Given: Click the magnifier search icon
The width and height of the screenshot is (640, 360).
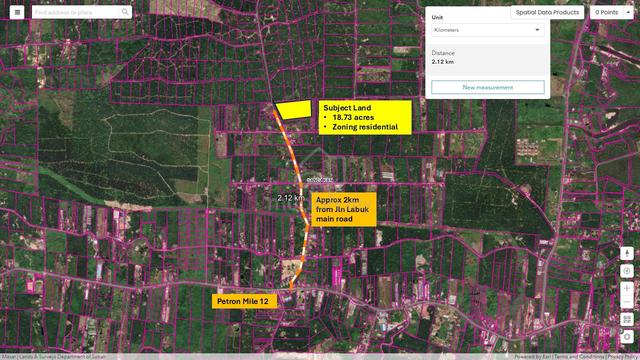Looking at the screenshot, I should point(125,12).
